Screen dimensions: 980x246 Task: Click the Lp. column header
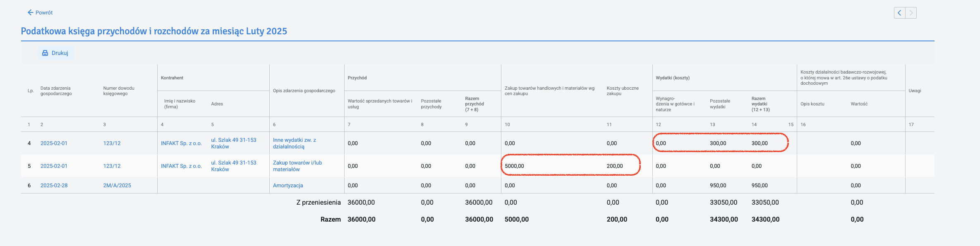[31, 91]
